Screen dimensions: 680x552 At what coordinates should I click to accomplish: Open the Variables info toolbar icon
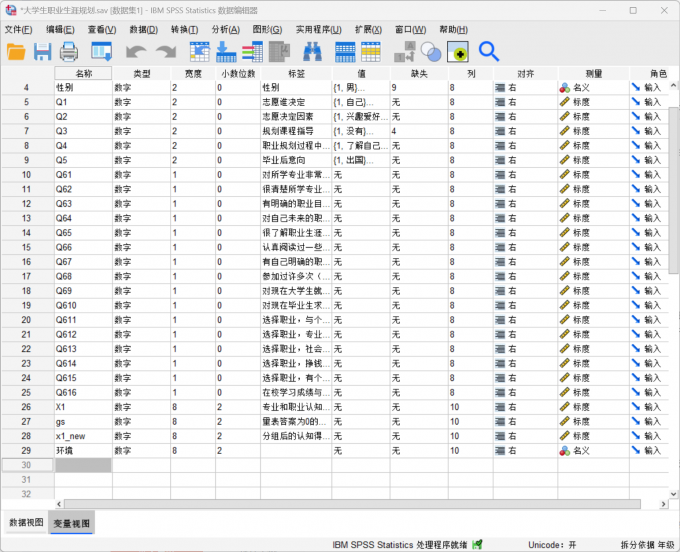pyautogui.click(x=252, y=52)
